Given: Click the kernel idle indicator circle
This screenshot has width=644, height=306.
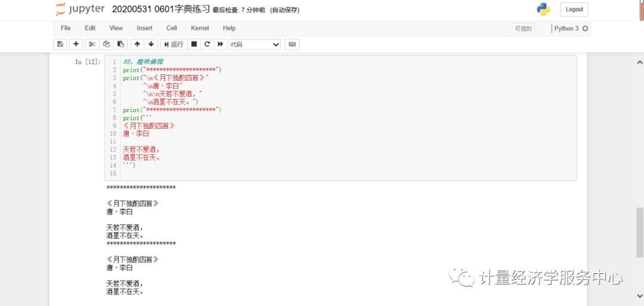Looking at the screenshot, I should pyautogui.click(x=586, y=29).
